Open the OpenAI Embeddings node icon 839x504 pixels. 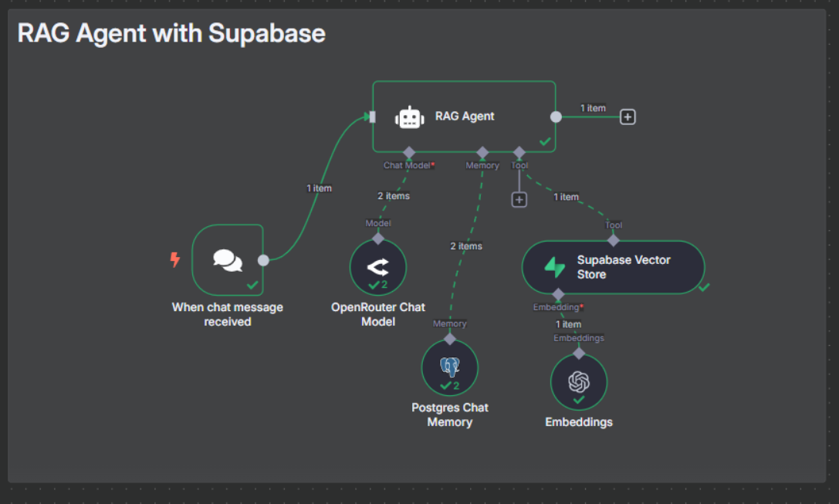(x=578, y=381)
